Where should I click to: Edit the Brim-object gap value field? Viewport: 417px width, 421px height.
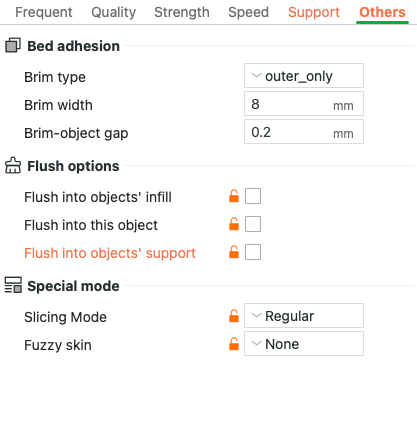pyautogui.click(x=304, y=132)
